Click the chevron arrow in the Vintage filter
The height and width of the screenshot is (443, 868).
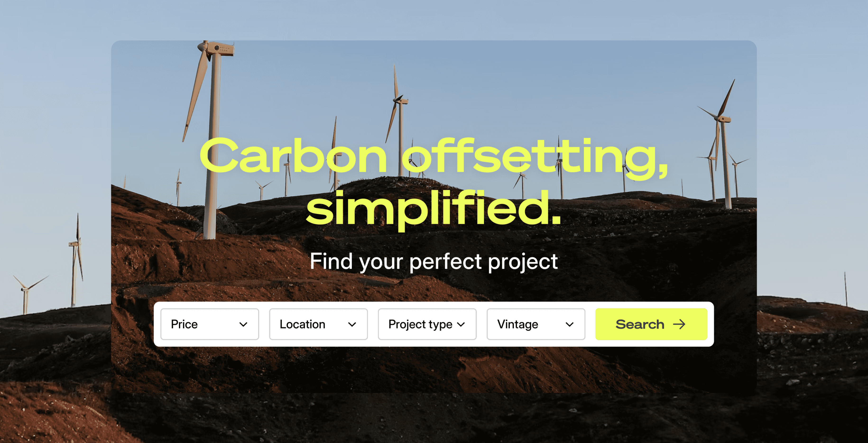[569, 324]
